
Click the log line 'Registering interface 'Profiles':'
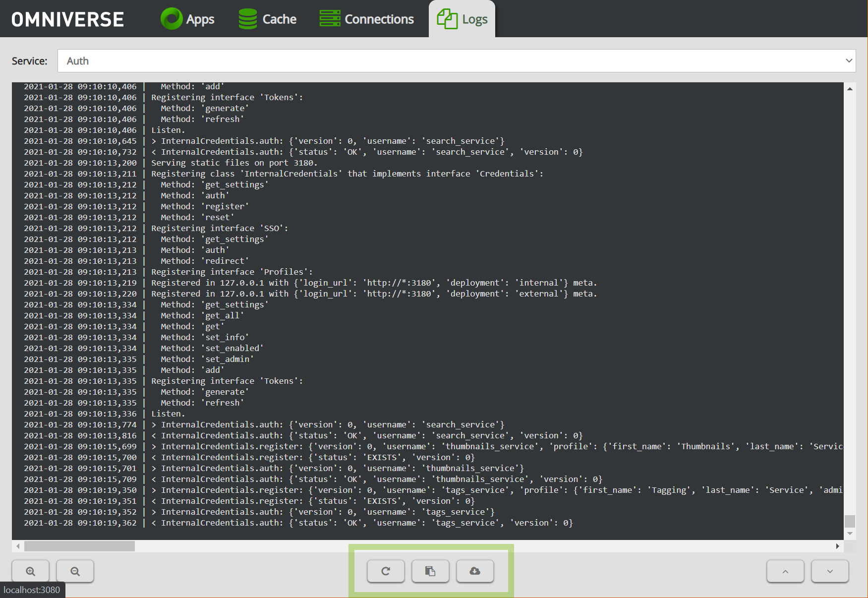point(168,272)
